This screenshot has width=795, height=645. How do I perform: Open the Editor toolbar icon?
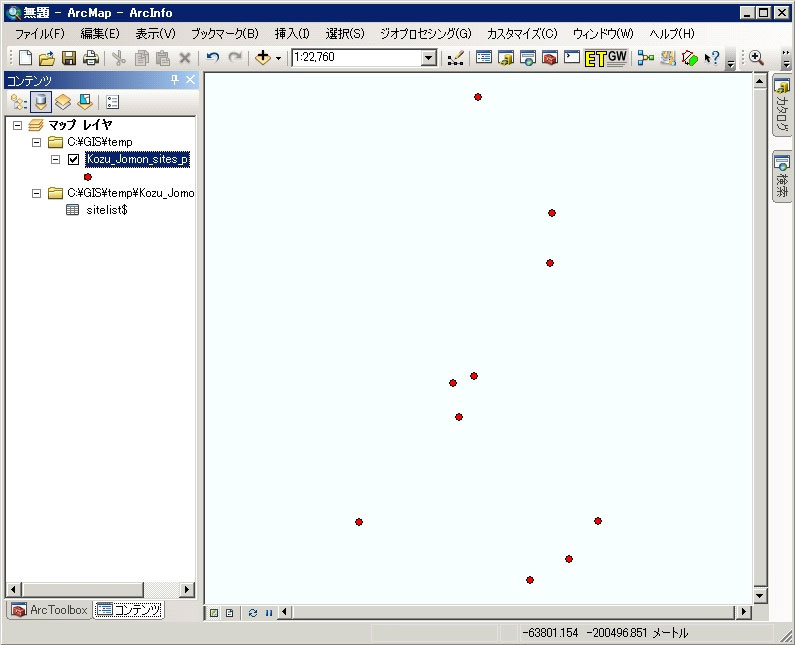pyautogui.click(x=455, y=58)
